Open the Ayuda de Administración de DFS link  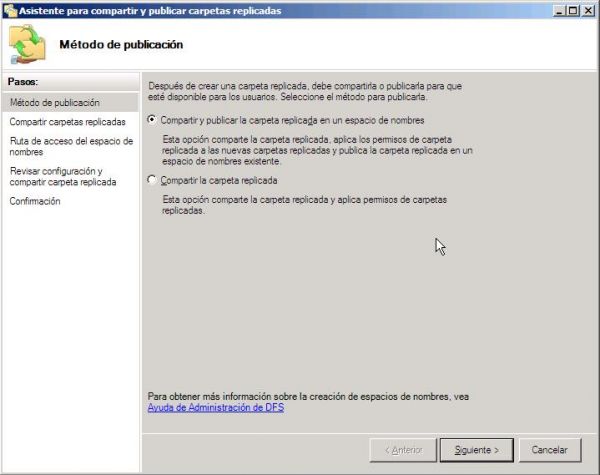(x=216, y=408)
